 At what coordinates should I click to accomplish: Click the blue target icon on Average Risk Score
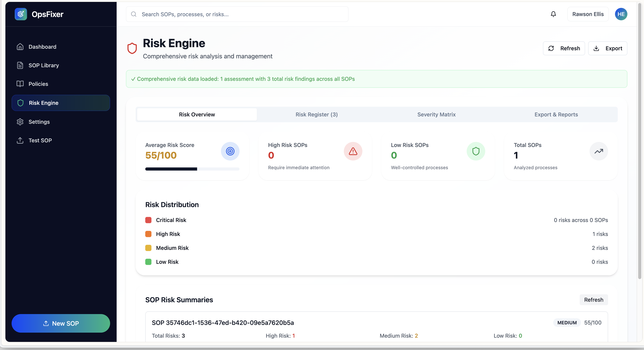230,151
